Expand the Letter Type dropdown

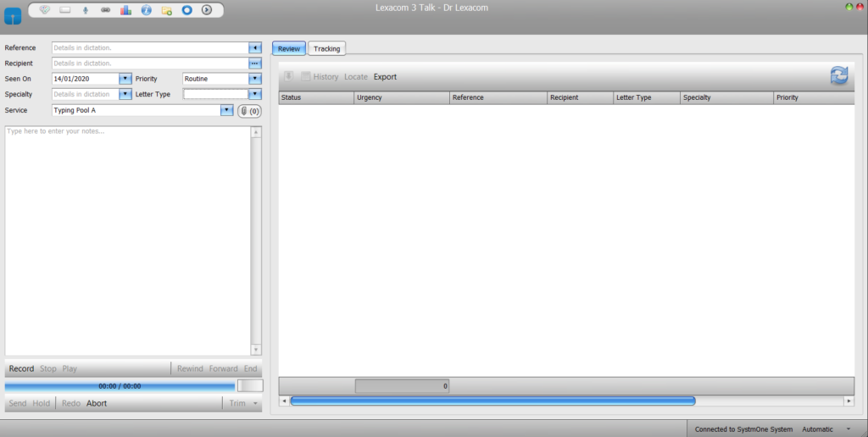254,94
